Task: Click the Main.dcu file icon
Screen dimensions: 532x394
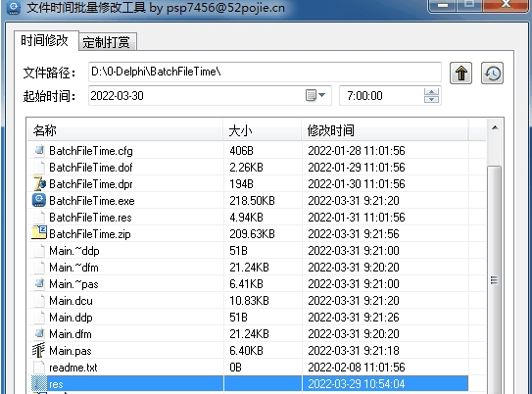Action: [39, 300]
